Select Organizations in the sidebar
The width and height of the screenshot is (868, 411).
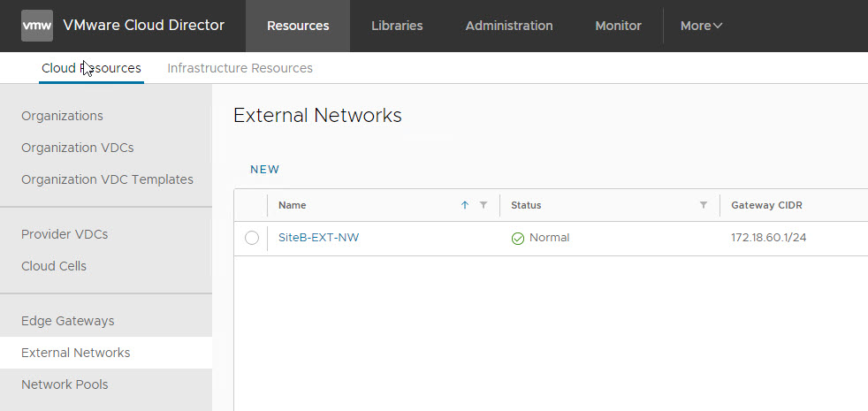point(62,116)
